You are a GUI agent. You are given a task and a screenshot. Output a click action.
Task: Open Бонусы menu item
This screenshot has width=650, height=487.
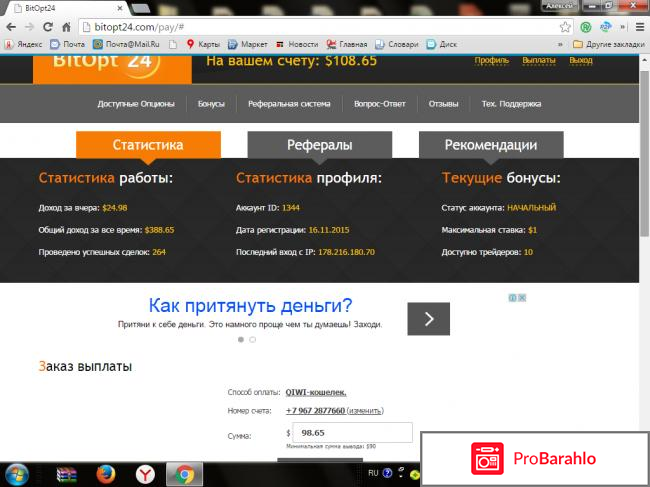tap(211, 104)
